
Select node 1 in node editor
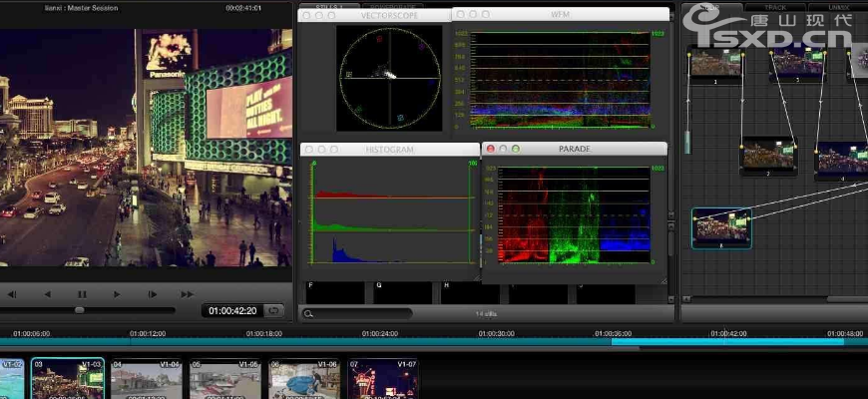click(x=715, y=62)
